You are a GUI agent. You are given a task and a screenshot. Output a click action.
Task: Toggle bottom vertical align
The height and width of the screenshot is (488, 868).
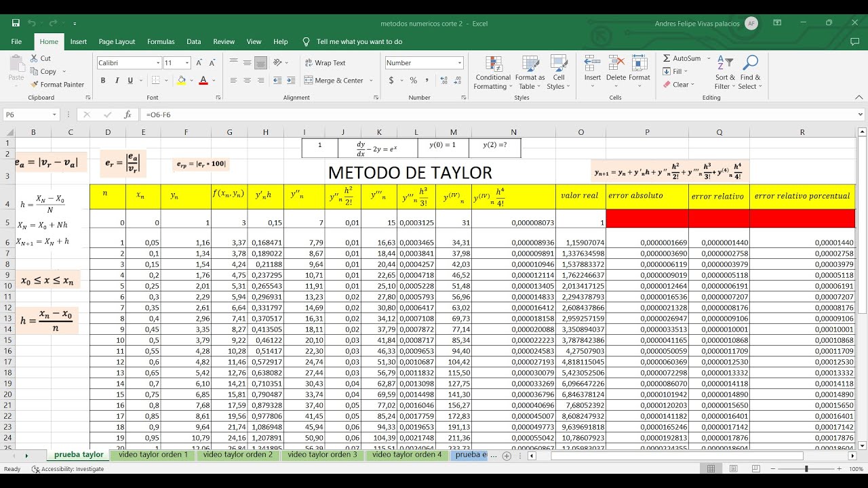point(260,63)
